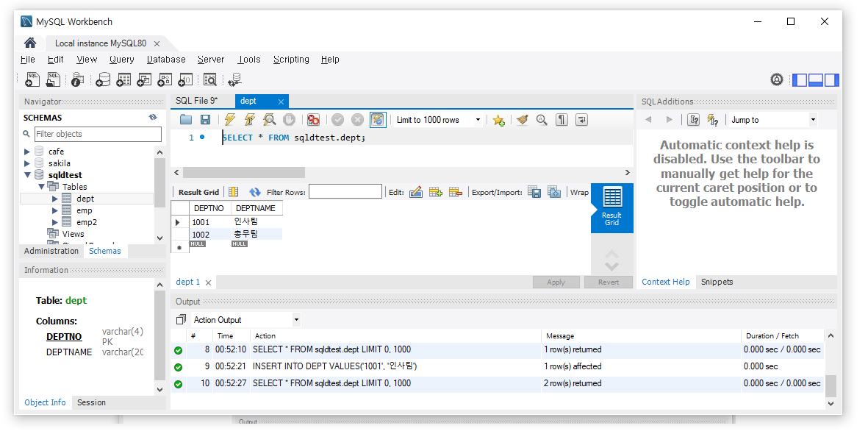The height and width of the screenshot is (434, 868).
Task: Stop the running query hand icon
Action: point(289,120)
